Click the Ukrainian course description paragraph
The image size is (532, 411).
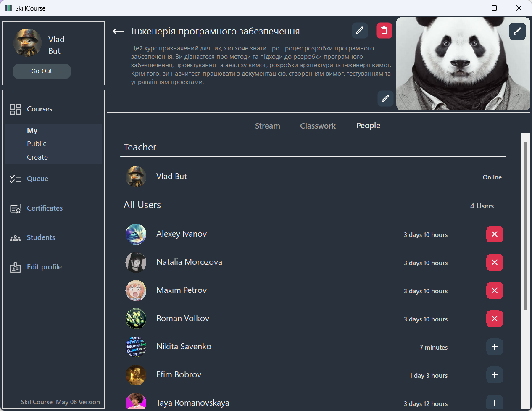pyautogui.click(x=261, y=65)
